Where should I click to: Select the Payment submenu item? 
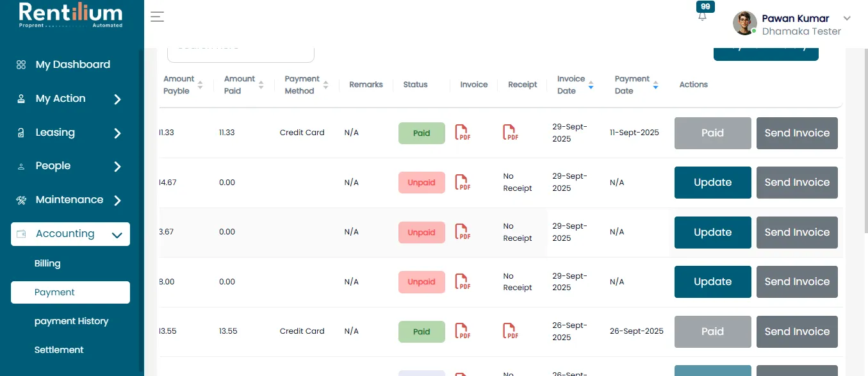point(70,292)
